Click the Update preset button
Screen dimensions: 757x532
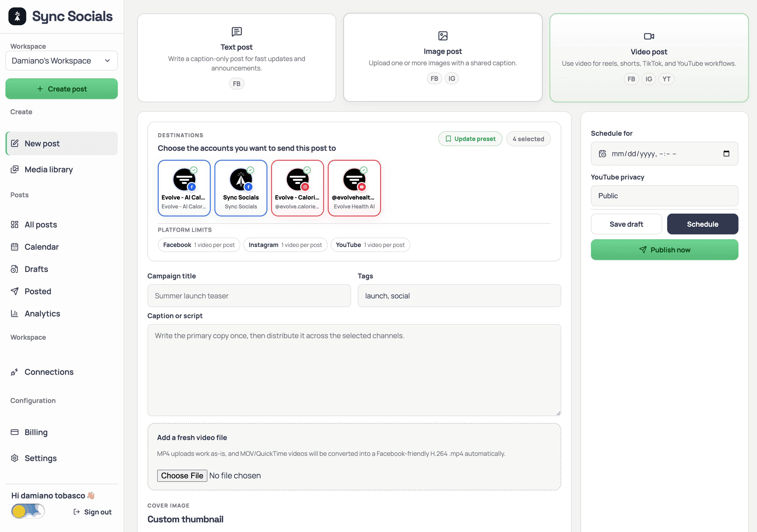pos(470,139)
